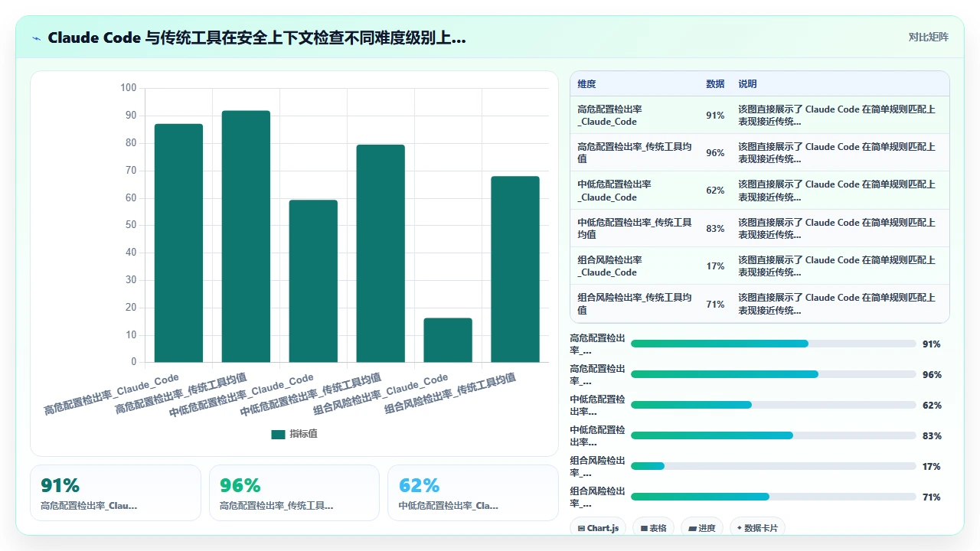Click the 高危配置检出率_Claude_Code chart bar
Viewport: 980px width, 551px height.
coord(178,243)
